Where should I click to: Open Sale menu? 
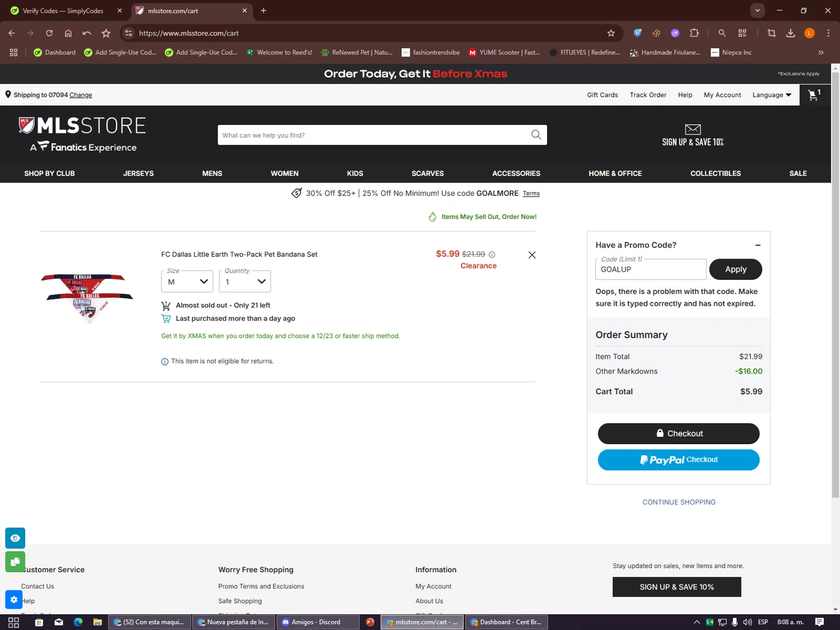798,174
